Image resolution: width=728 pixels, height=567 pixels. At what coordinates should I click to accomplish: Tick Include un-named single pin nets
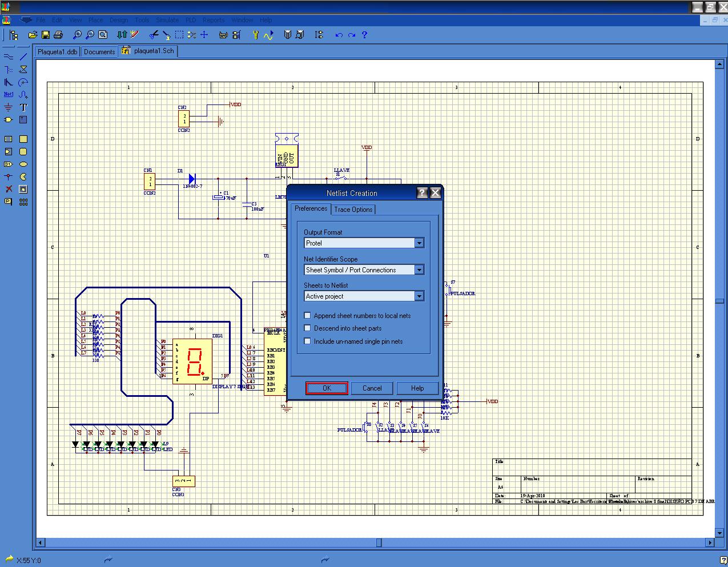click(308, 341)
